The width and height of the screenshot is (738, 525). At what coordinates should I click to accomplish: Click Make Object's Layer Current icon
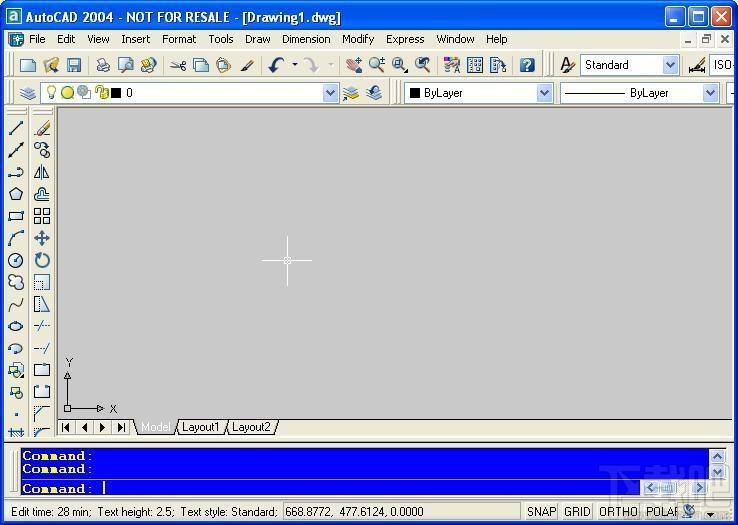351,93
